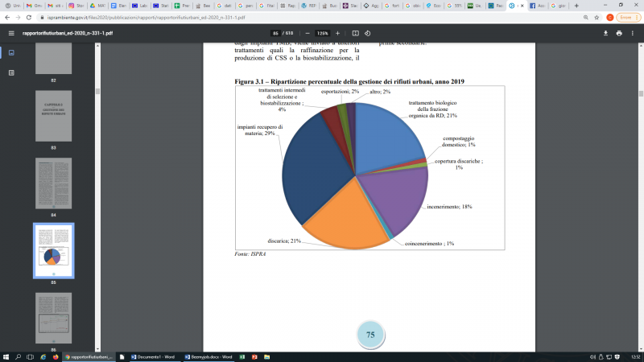Screen dimensions: 644x362
Task: Open the PDF sidebar hamburger menu
Action: 10,33
